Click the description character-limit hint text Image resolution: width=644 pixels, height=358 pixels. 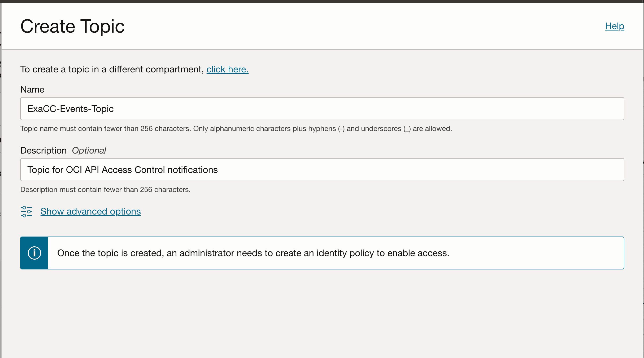(x=105, y=190)
